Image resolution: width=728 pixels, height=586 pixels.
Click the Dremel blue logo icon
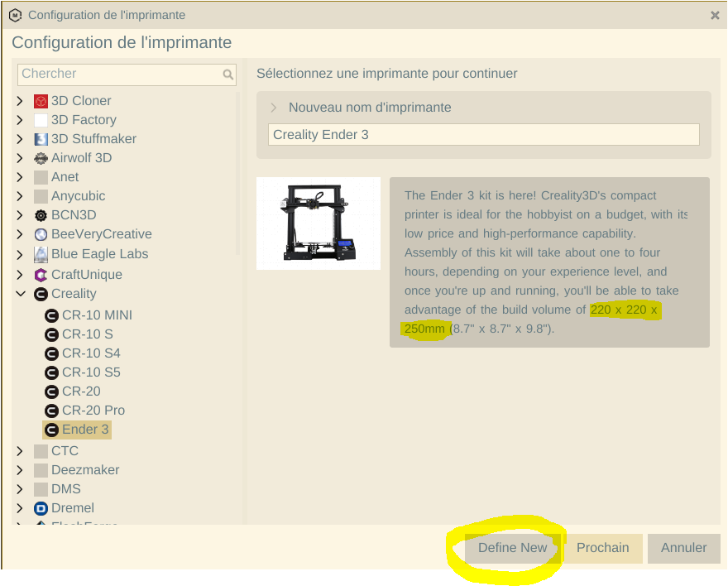click(41, 508)
